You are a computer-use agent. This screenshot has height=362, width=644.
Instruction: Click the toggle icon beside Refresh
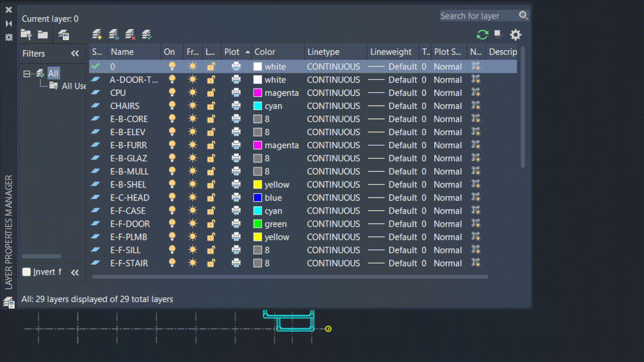point(498,34)
